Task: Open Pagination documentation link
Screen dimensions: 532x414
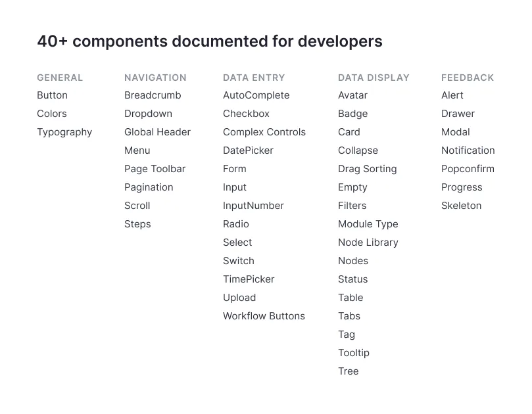Action: [149, 187]
